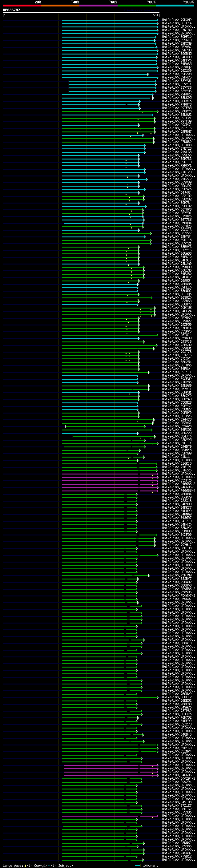Select hit UniRef100_B3VYW1
This screenshot has width=197, height=868.
click(x=177, y=81)
